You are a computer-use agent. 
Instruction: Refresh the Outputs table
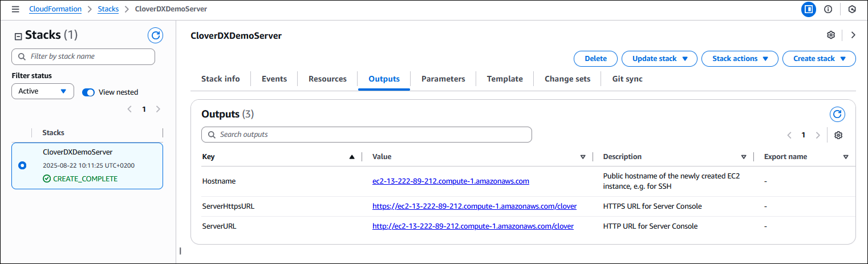coord(837,114)
